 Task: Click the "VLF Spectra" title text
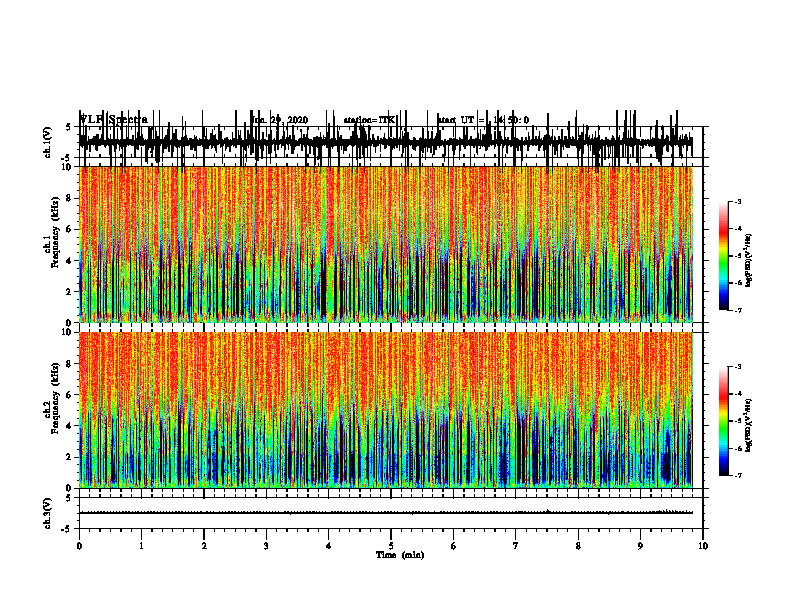[x=114, y=120]
